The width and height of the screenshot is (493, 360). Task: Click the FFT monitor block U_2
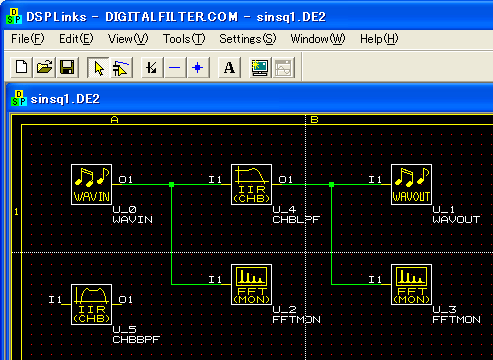point(251,284)
